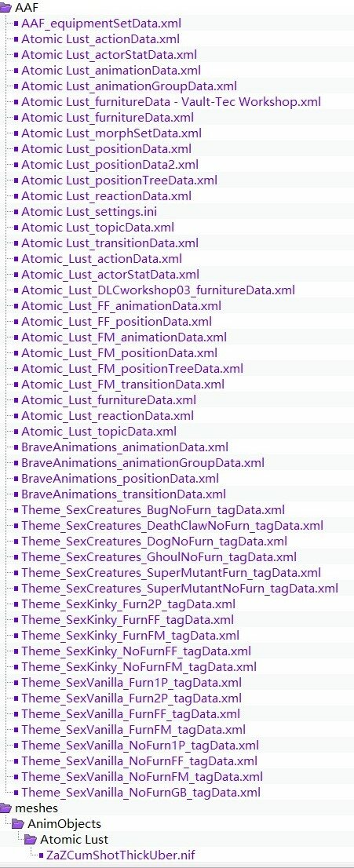Collapse the meshes folder node
Image resolution: width=354 pixels, height=868 pixels.
[5, 808]
